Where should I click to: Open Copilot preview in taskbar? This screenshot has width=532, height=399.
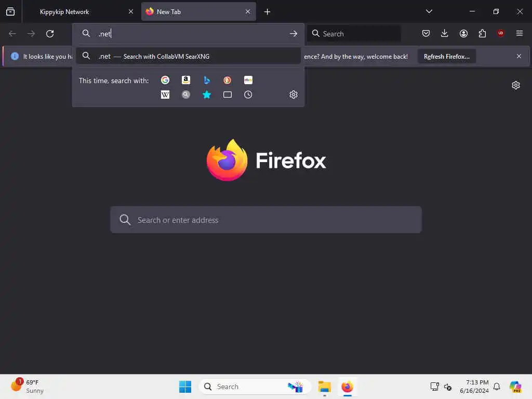click(x=515, y=387)
